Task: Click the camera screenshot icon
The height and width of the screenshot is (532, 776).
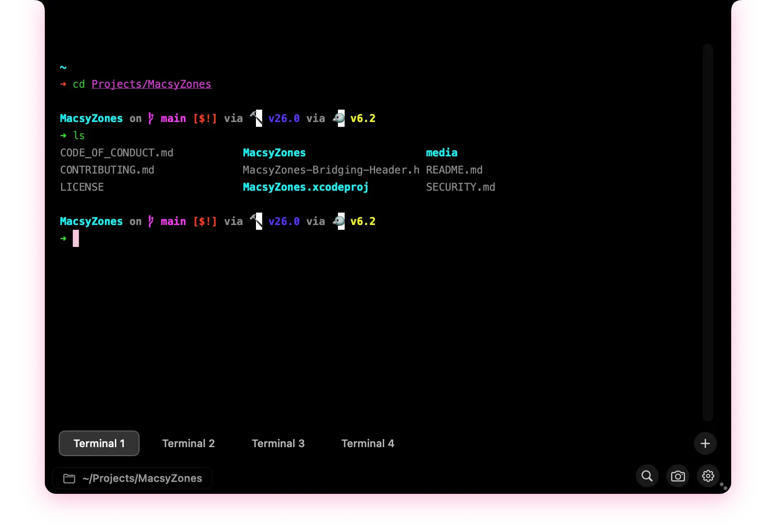Action: pyautogui.click(x=677, y=476)
